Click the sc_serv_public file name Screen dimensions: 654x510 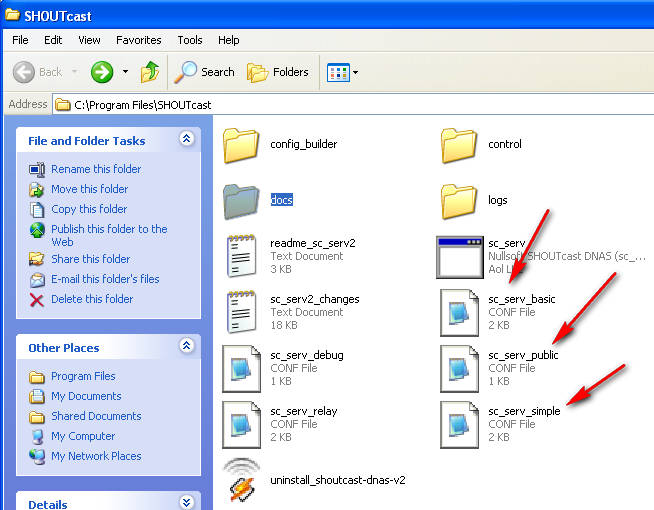click(523, 355)
